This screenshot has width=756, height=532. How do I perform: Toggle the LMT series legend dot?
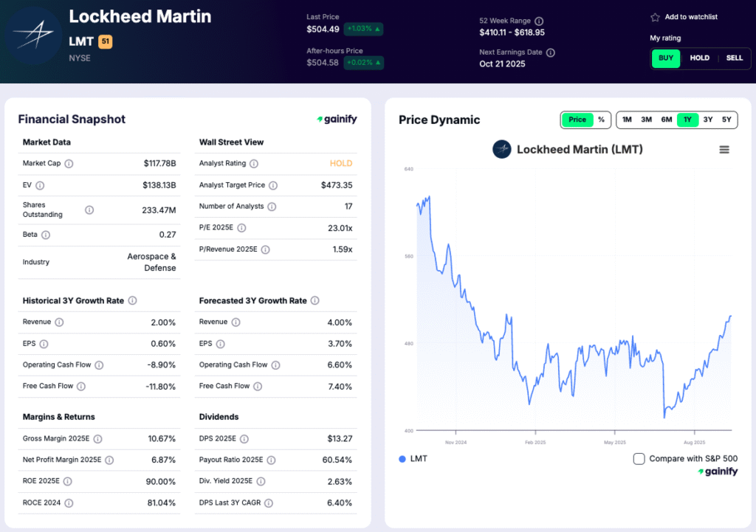tap(402, 459)
